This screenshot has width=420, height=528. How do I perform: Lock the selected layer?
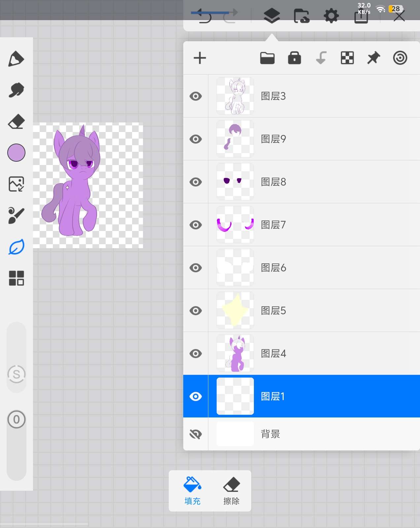point(295,58)
